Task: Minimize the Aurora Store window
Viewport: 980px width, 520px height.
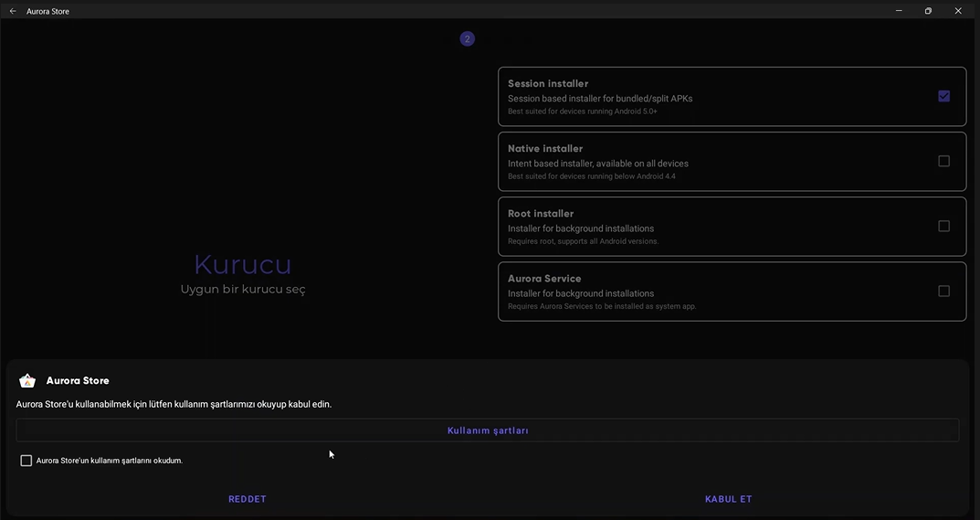Action: pos(899,11)
